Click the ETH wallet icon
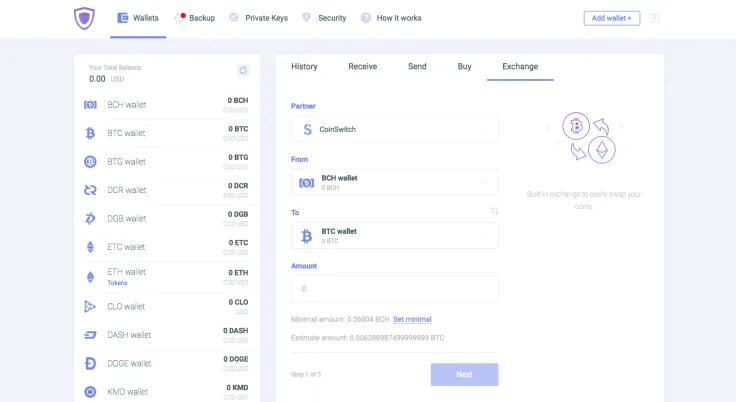The height and width of the screenshot is (402, 736). (90, 277)
